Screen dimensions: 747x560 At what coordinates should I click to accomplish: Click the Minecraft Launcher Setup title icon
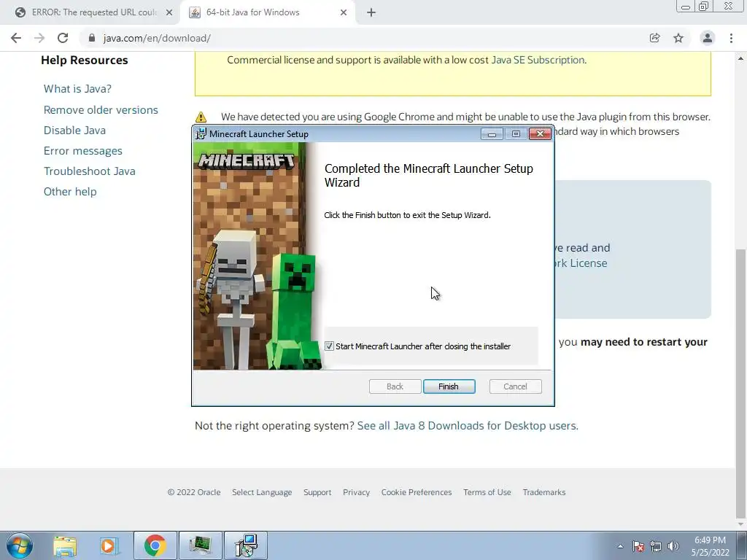[201, 134]
